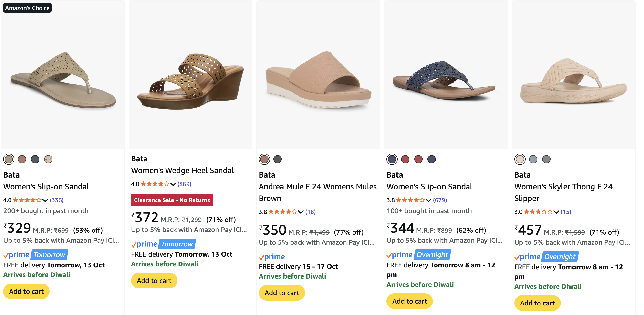Click star rating of Andrea Mule
Viewport: 644px width, 315px height.
pos(282,212)
